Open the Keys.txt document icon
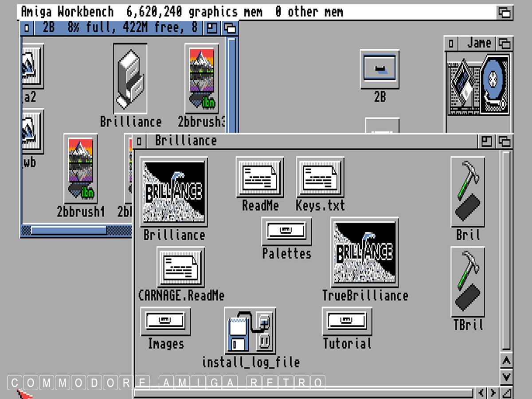532x399 pixels. tap(320, 177)
